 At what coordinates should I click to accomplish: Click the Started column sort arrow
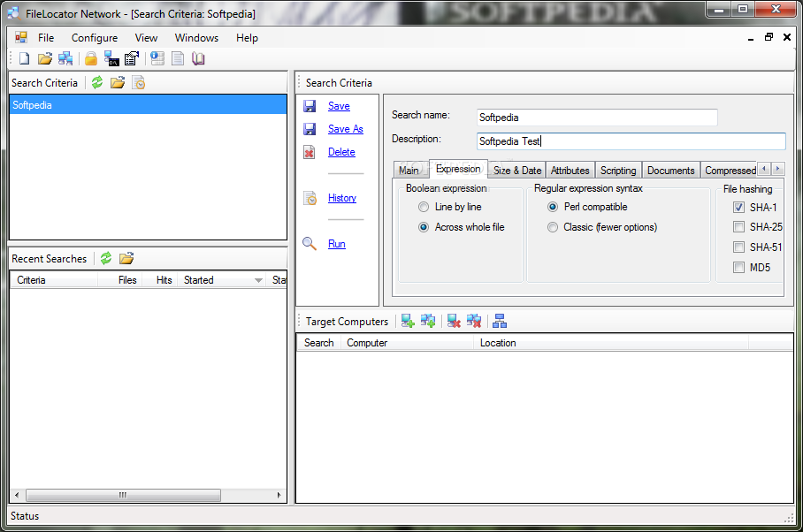258,280
